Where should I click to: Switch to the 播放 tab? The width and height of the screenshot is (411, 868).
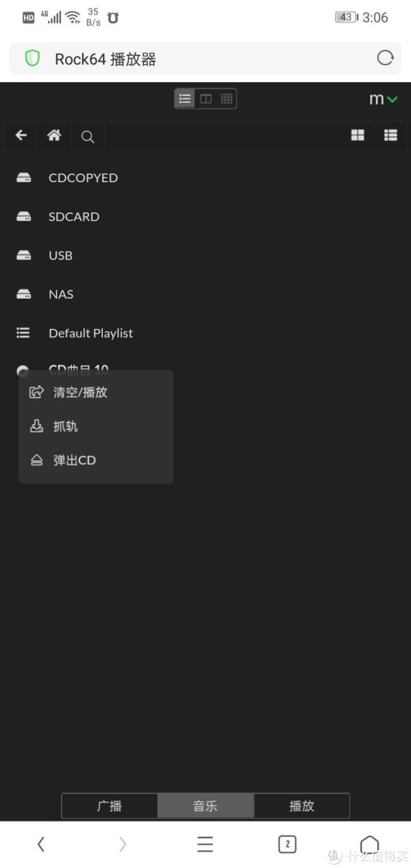pyautogui.click(x=301, y=806)
